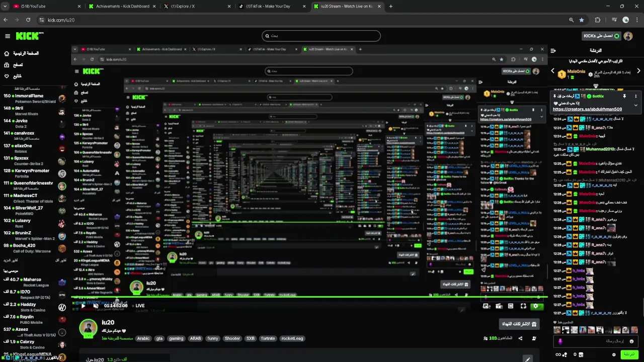This screenshot has height=362, width=644.
Task: Play or pause the live stream
Action: 84,306
